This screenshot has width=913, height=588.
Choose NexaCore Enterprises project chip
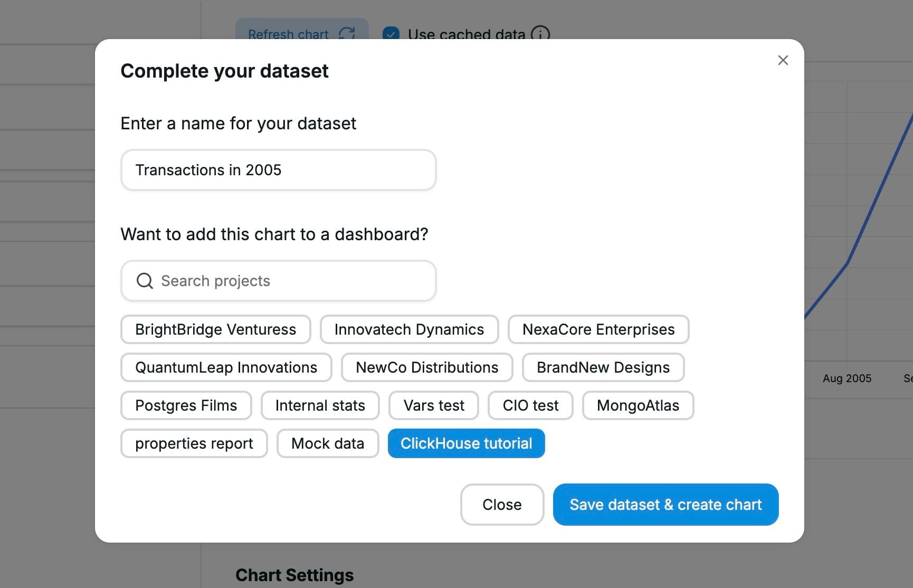tap(598, 329)
